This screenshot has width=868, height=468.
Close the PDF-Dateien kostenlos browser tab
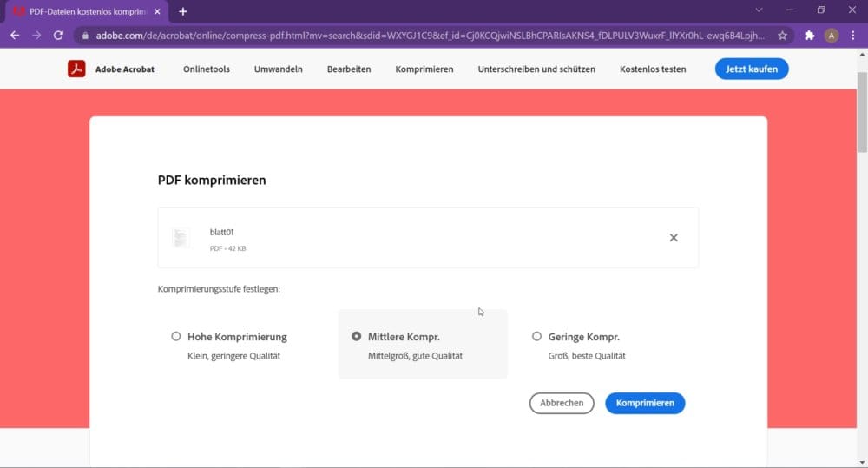[x=157, y=11]
